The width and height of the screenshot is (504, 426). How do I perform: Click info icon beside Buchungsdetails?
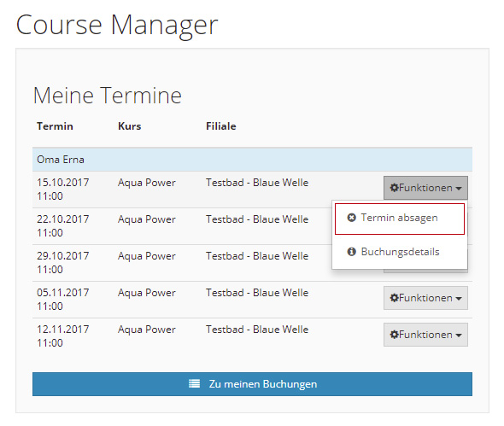[x=352, y=252]
